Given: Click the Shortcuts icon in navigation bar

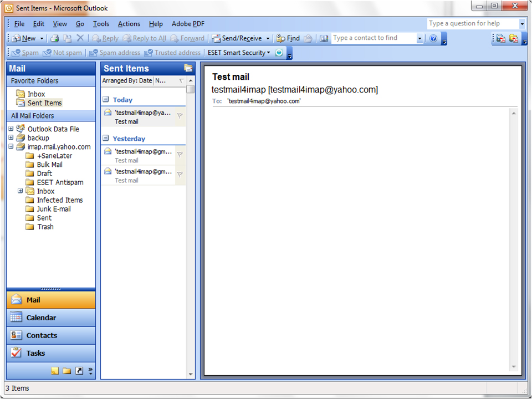Looking at the screenshot, I should (x=79, y=371).
